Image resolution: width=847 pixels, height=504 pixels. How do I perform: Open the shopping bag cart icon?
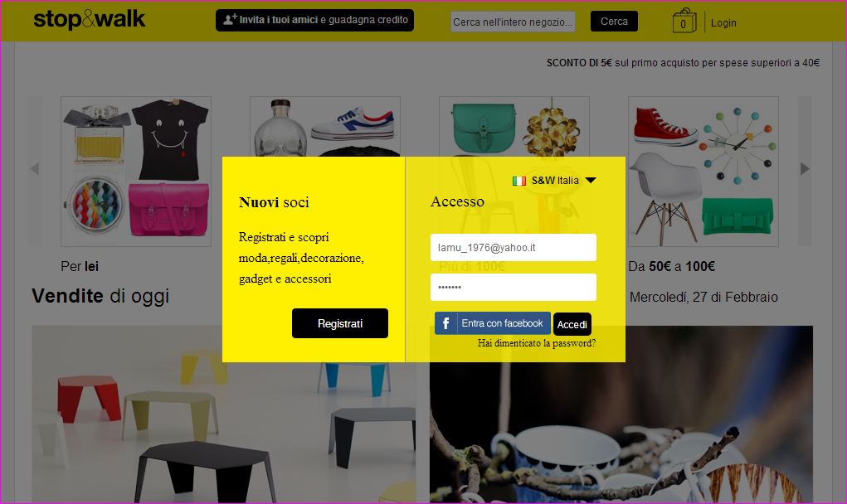pos(684,21)
